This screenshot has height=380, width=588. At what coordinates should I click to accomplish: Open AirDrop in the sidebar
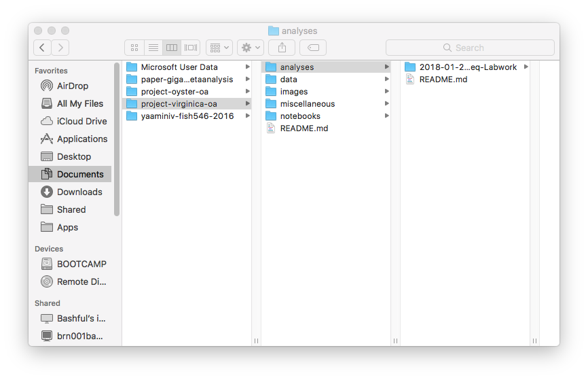70,86
